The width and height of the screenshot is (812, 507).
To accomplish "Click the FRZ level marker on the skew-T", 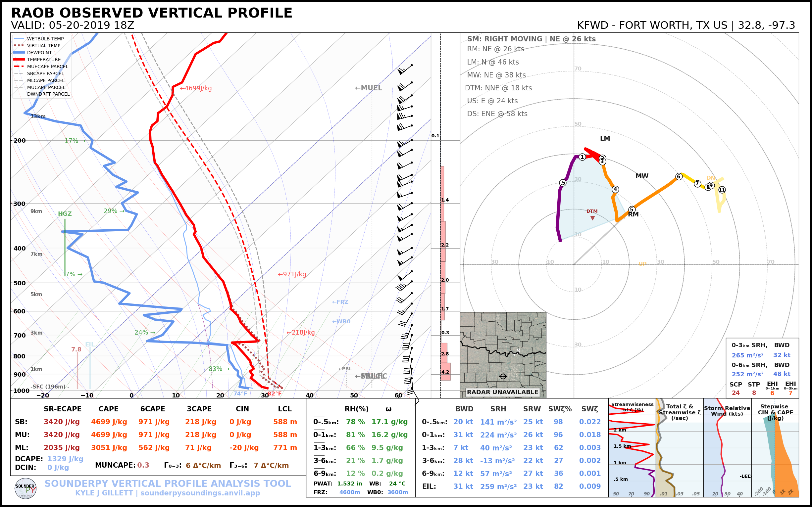I will coord(340,301).
